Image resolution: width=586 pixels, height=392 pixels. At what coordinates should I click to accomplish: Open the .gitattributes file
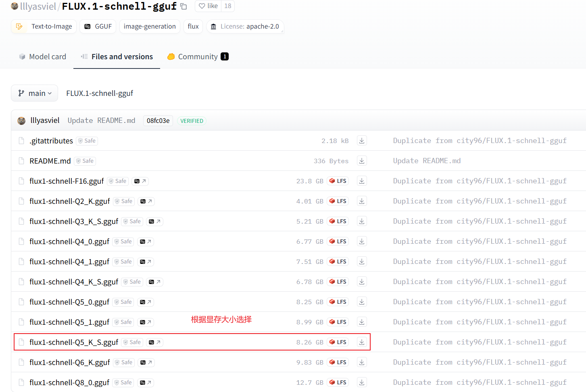[x=51, y=141]
